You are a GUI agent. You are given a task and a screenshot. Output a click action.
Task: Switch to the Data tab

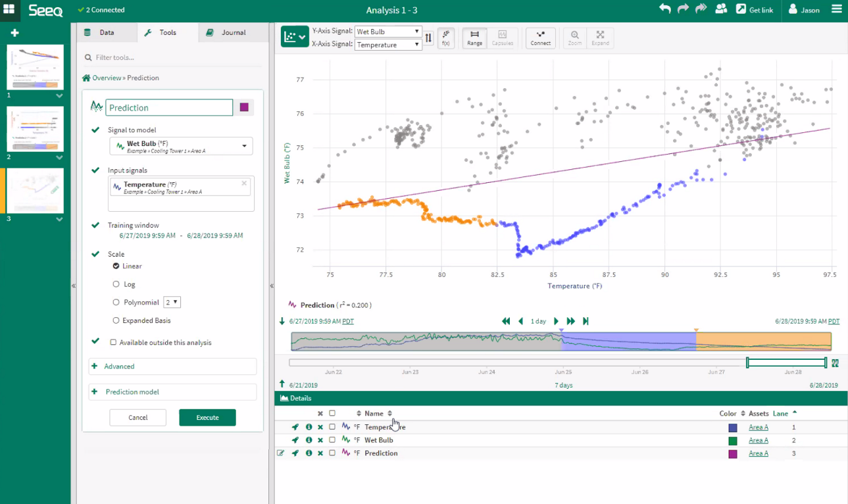[x=106, y=32]
